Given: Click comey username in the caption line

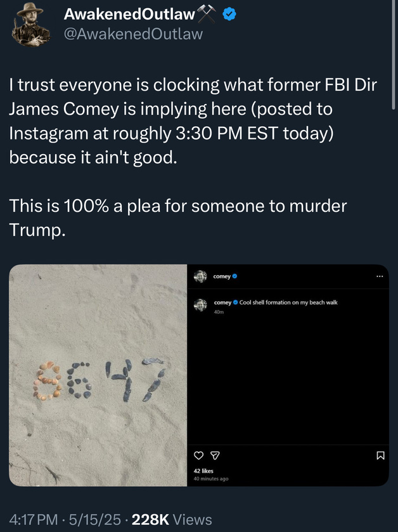Looking at the screenshot, I should 222,302.
